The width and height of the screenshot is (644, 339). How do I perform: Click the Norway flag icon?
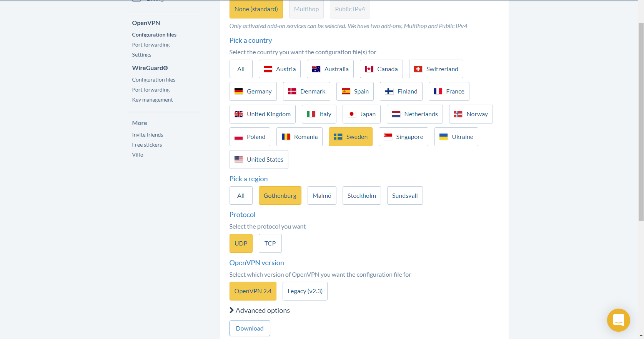click(x=458, y=114)
